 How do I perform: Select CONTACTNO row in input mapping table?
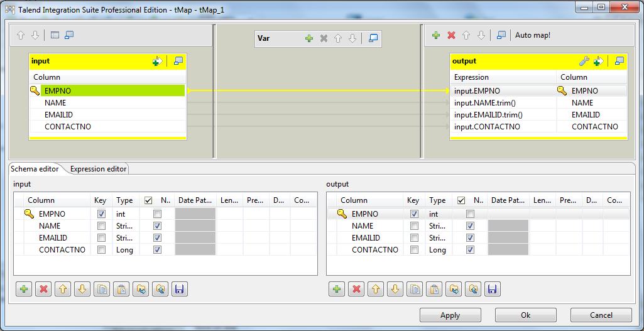tap(107, 126)
